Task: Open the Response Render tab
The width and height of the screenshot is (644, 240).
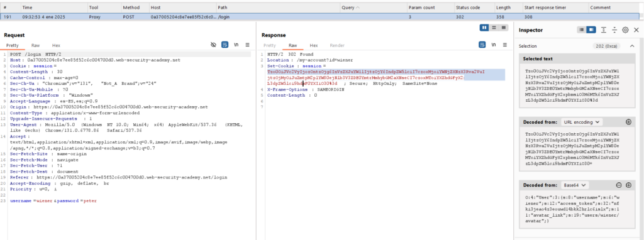Action: 337,45
